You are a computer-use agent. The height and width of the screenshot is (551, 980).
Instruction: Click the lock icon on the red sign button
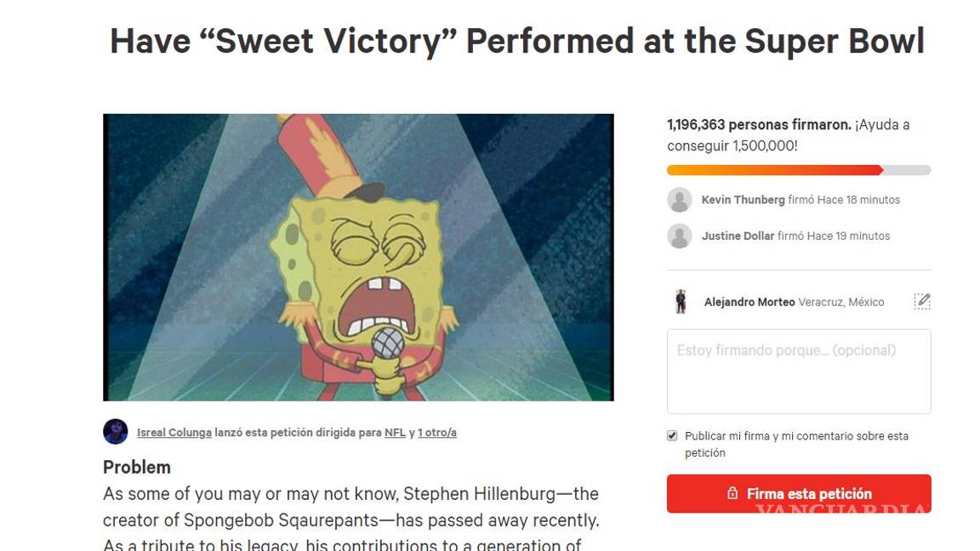[733, 493]
